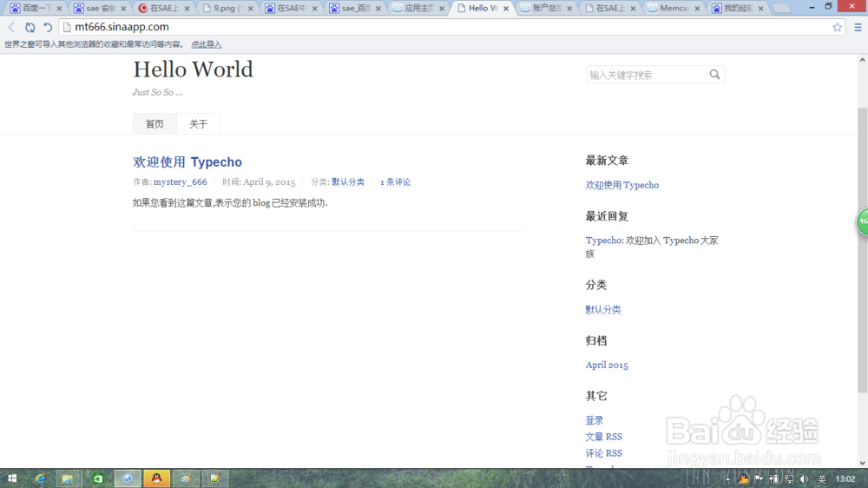Open the 文章 RSS link

click(x=604, y=437)
